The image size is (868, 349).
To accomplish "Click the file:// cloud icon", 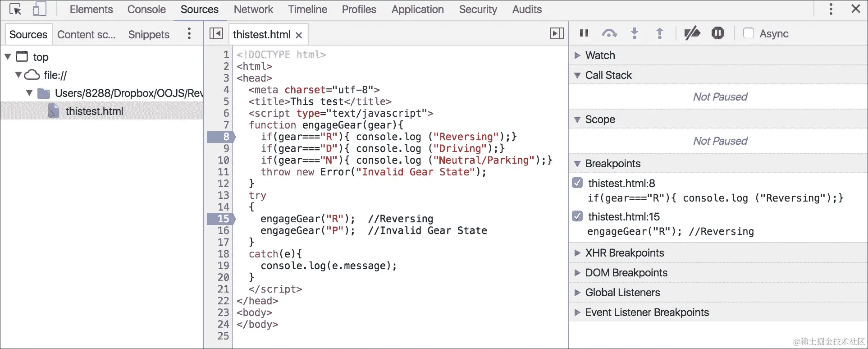I will tap(32, 75).
